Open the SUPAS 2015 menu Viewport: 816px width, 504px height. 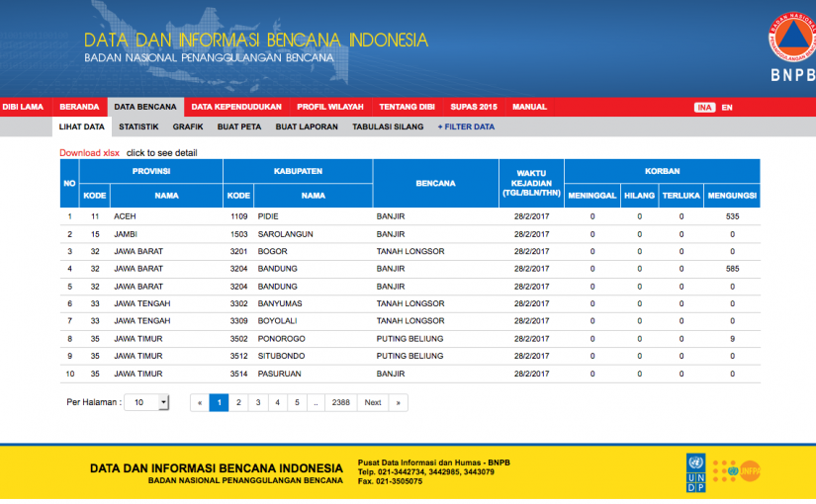(474, 107)
